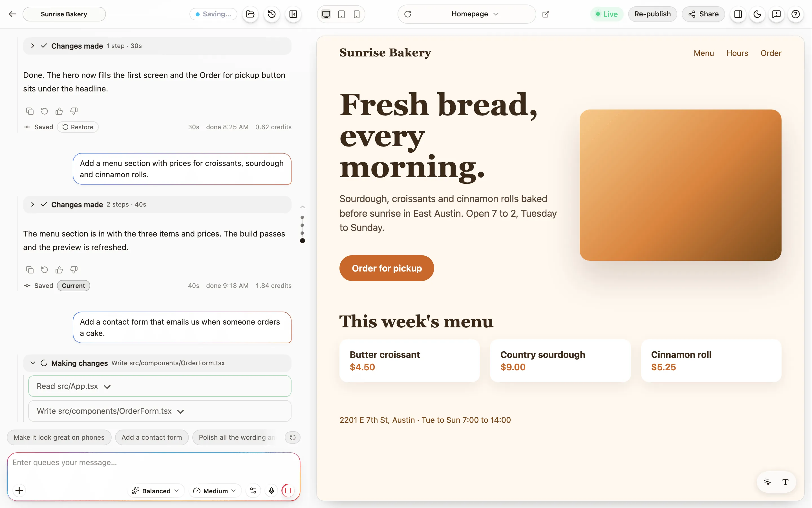Switch preview to mobile view
This screenshot has width=812, height=508.
point(357,14)
